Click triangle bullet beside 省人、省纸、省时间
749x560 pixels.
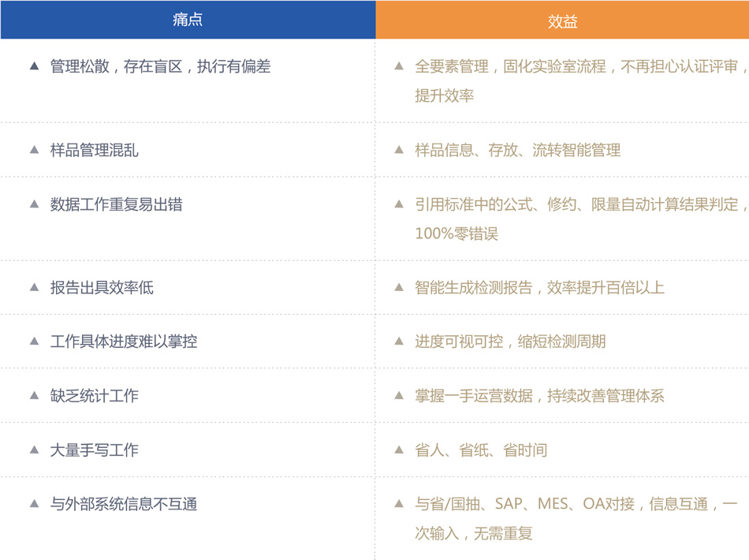pos(399,450)
